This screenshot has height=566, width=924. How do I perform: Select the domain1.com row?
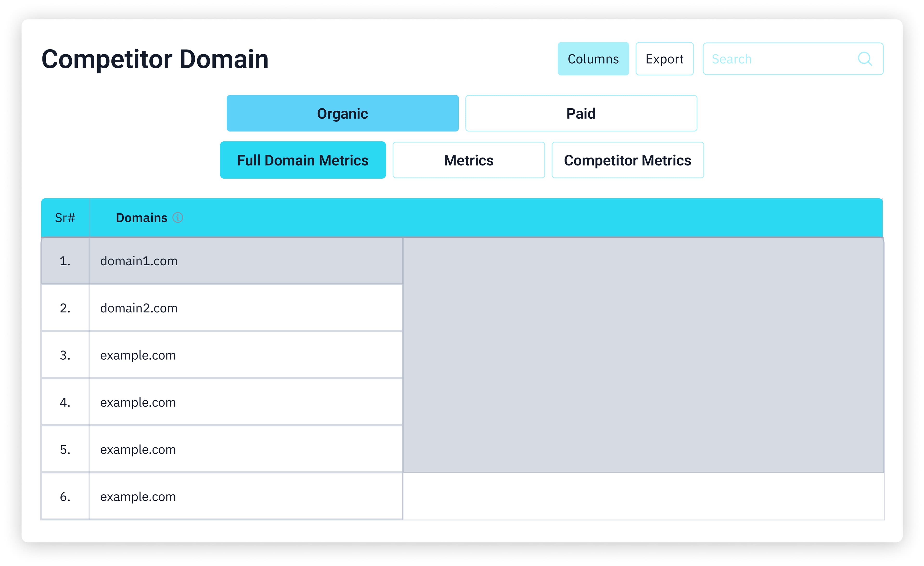click(139, 261)
